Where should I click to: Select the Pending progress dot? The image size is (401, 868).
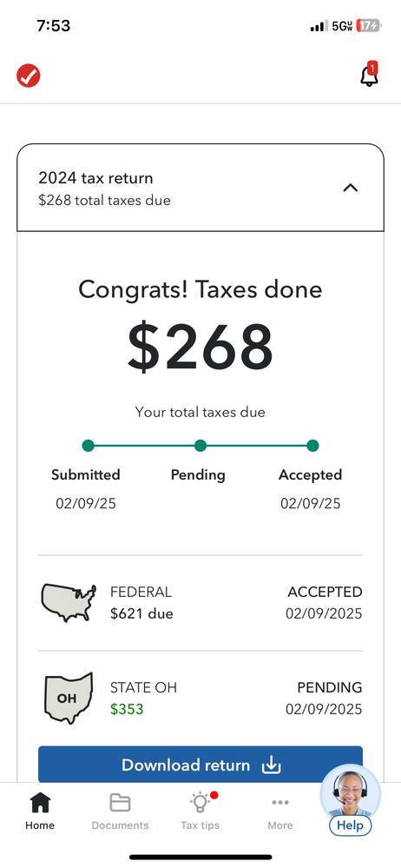[x=200, y=446]
